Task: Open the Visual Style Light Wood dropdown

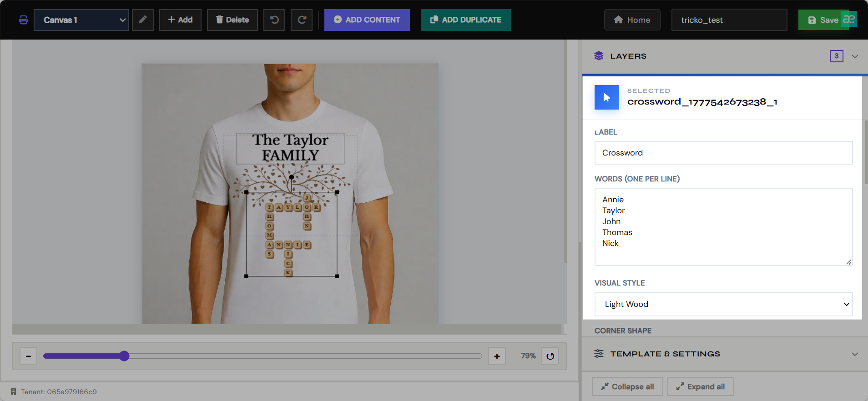Action: point(723,304)
